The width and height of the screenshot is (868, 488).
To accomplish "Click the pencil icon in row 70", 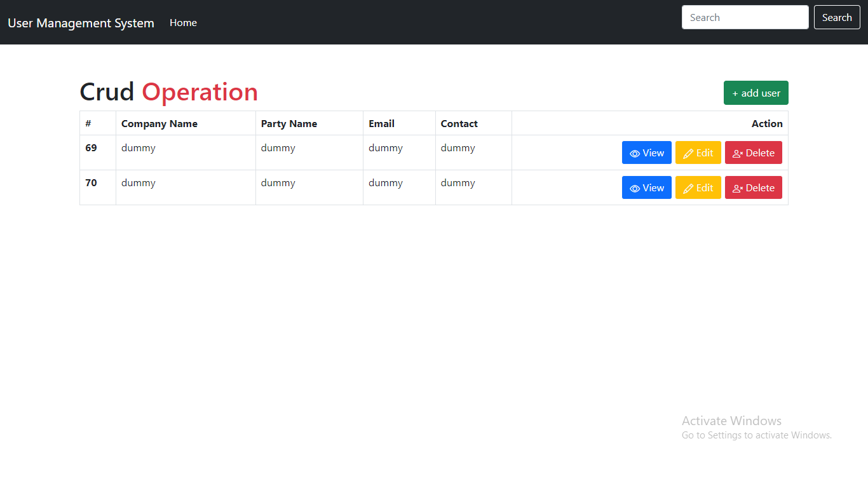I will click(688, 189).
